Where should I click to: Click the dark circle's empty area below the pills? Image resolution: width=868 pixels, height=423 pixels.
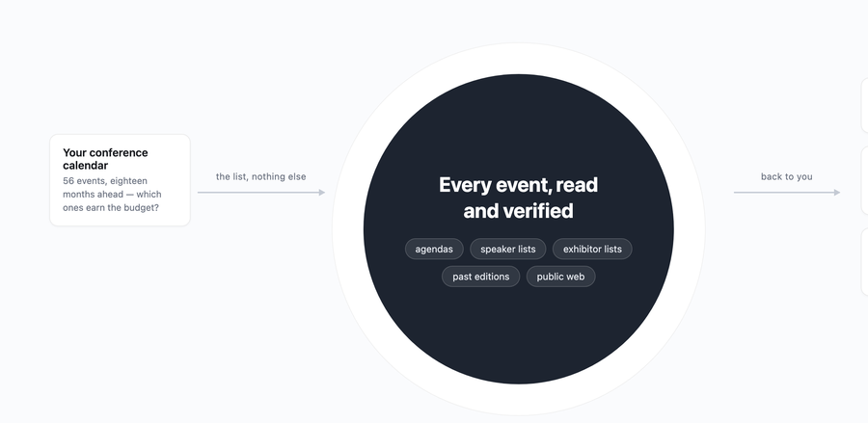519,331
